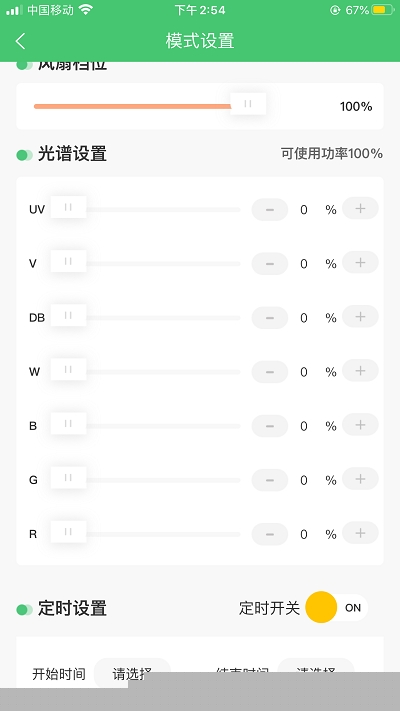Tap the battery indicator in status bar

(383, 10)
